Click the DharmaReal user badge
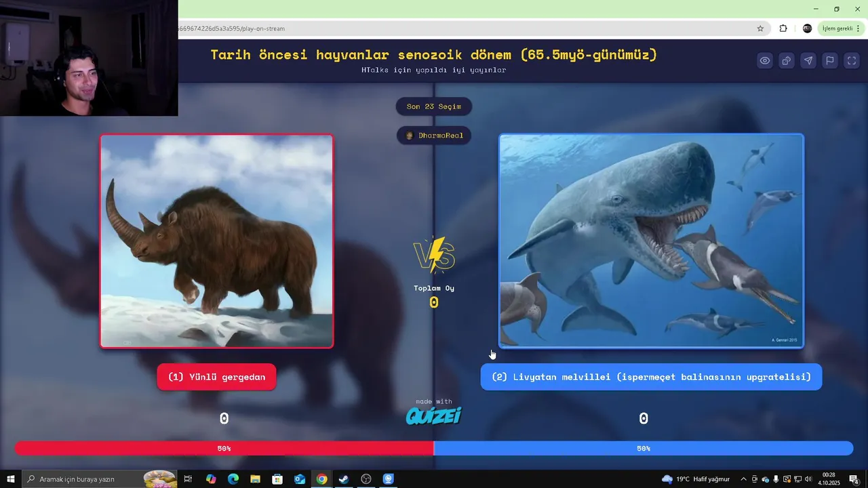868x488 pixels. 434,136
